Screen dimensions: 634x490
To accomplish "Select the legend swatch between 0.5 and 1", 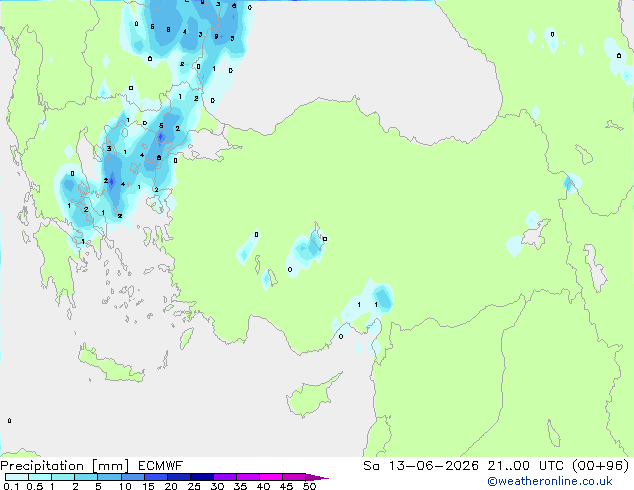I will click(40, 477).
